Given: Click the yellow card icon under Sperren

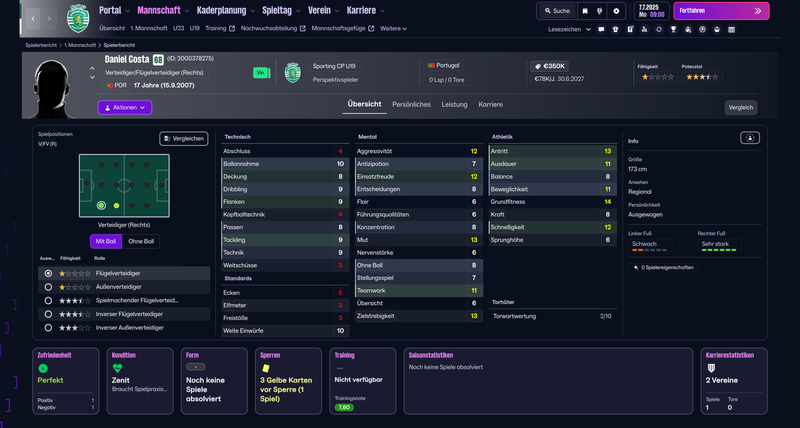Looking at the screenshot, I should [x=265, y=368].
